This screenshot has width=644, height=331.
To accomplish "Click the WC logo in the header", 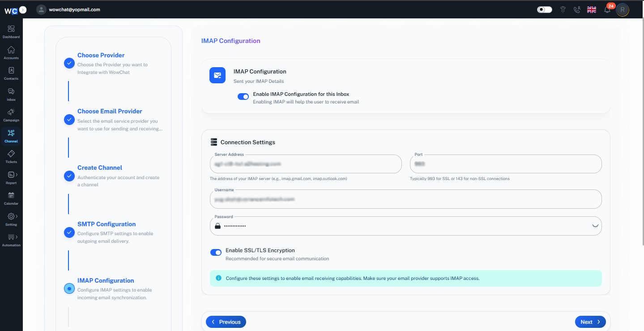I will [11, 11].
